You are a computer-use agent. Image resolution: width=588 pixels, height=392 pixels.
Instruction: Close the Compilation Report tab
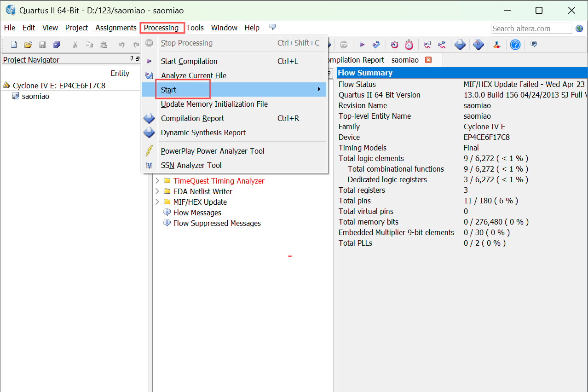(428, 60)
